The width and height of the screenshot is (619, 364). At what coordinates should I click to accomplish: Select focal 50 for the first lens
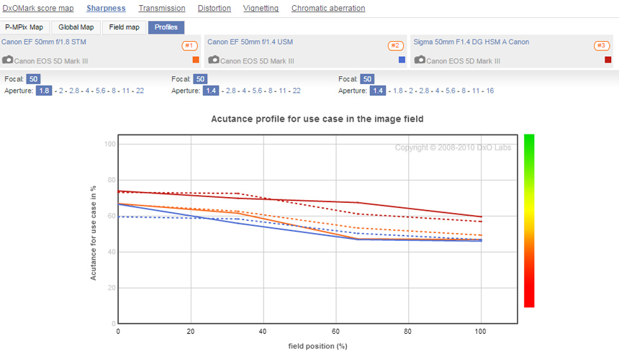click(34, 79)
